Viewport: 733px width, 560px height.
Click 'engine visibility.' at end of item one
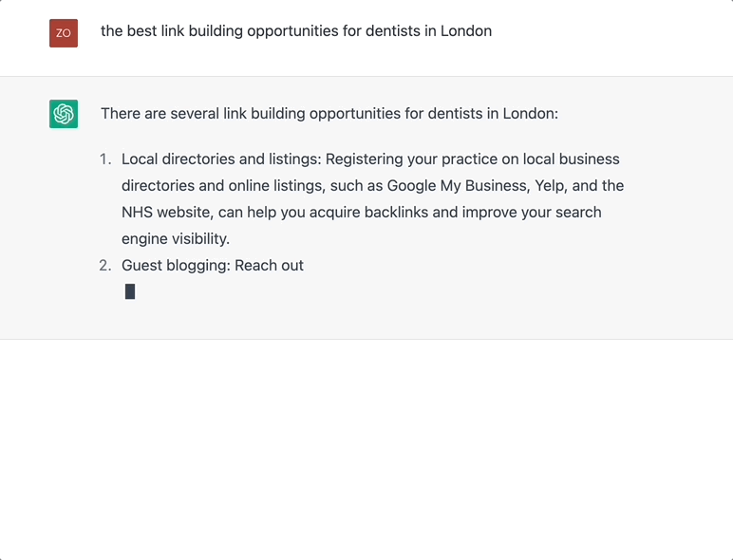(x=176, y=239)
